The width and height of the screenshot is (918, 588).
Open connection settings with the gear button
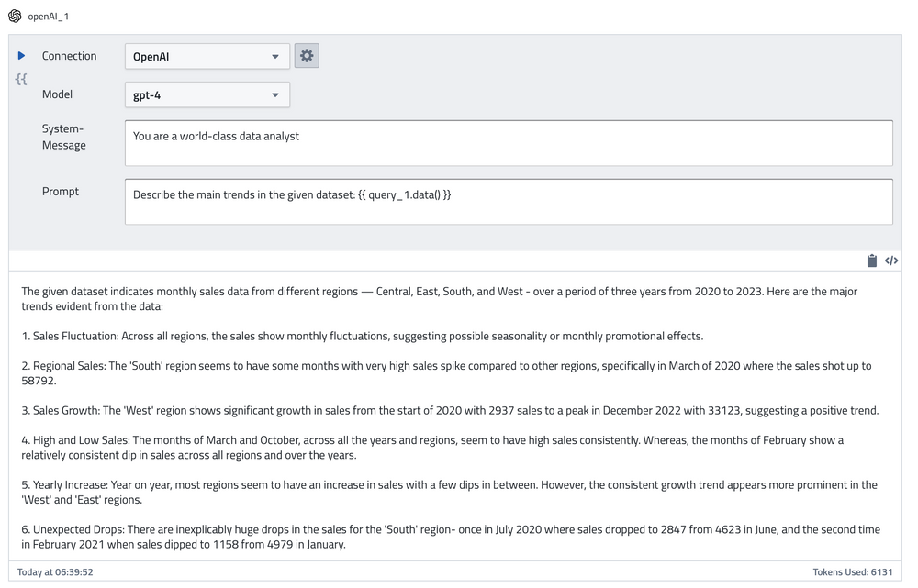pos(307,56)
